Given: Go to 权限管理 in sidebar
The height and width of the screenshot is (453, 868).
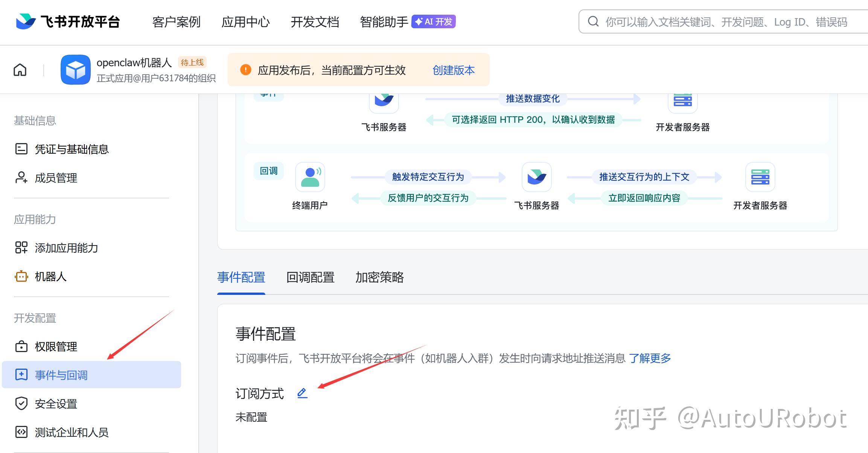Looking at the screenshot, I should point(56,346).
